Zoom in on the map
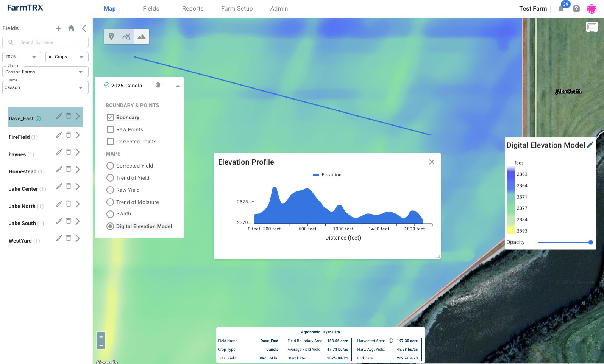 pyautogui.click(x=101, y=337)
